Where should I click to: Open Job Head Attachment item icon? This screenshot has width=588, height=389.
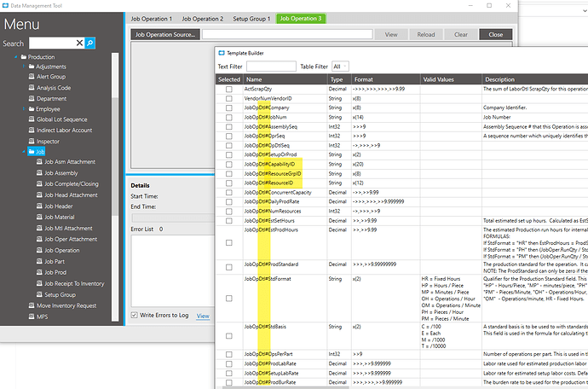[x=39, y=194]
